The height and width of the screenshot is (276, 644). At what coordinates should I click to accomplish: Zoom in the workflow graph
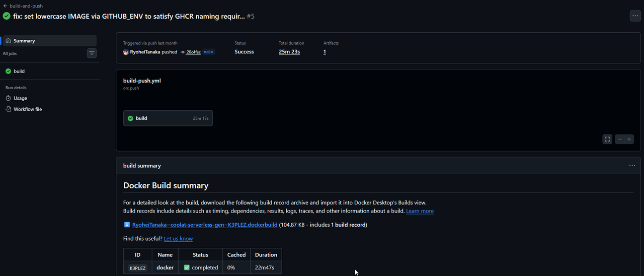[x=629, y=139]
